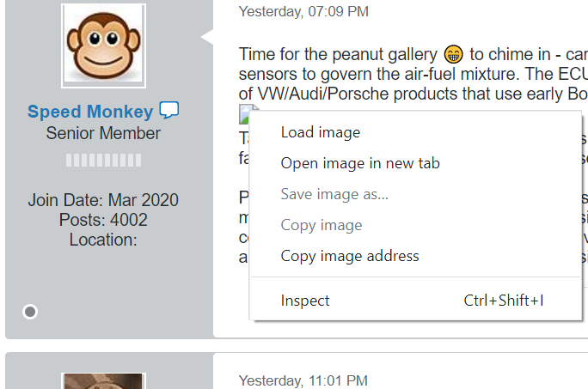Click the online status circle indicator

(x=30, y=311)
